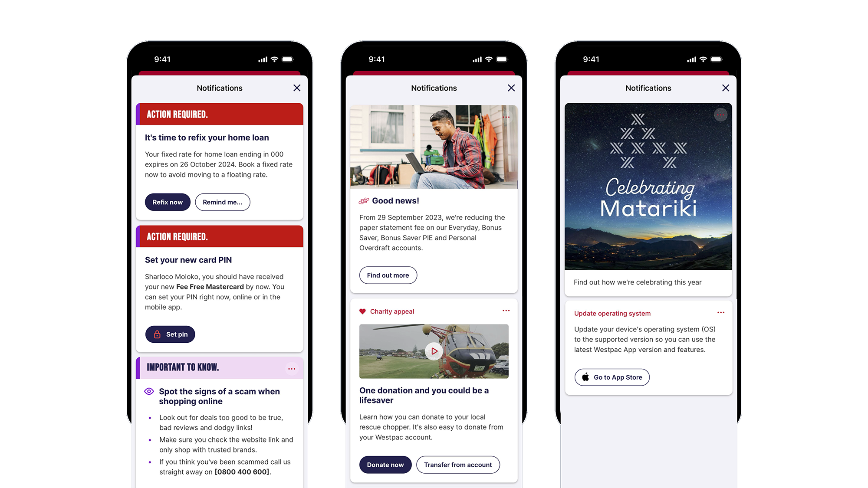Click close button on first notifications panel
Image resolution: width=868 pixels, height=488 pixels.
297,88
